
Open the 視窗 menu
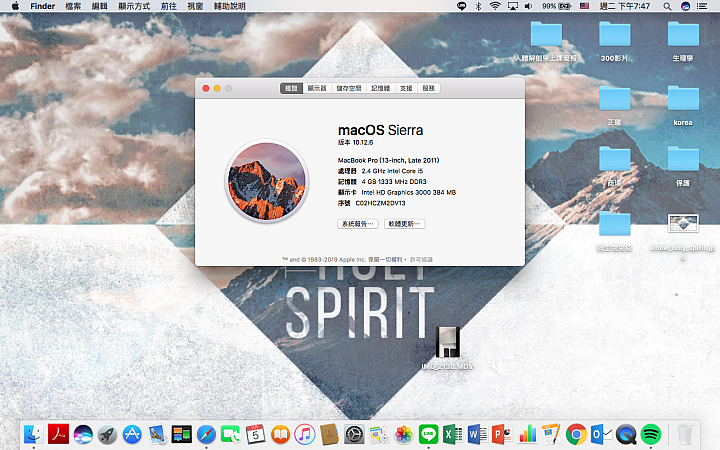(x=195, y=6)
